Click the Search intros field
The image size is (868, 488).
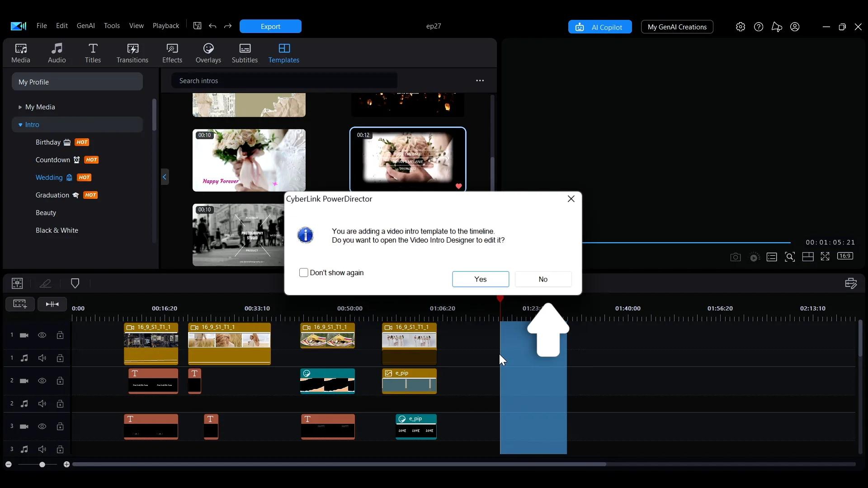click(x=284, y=81)
